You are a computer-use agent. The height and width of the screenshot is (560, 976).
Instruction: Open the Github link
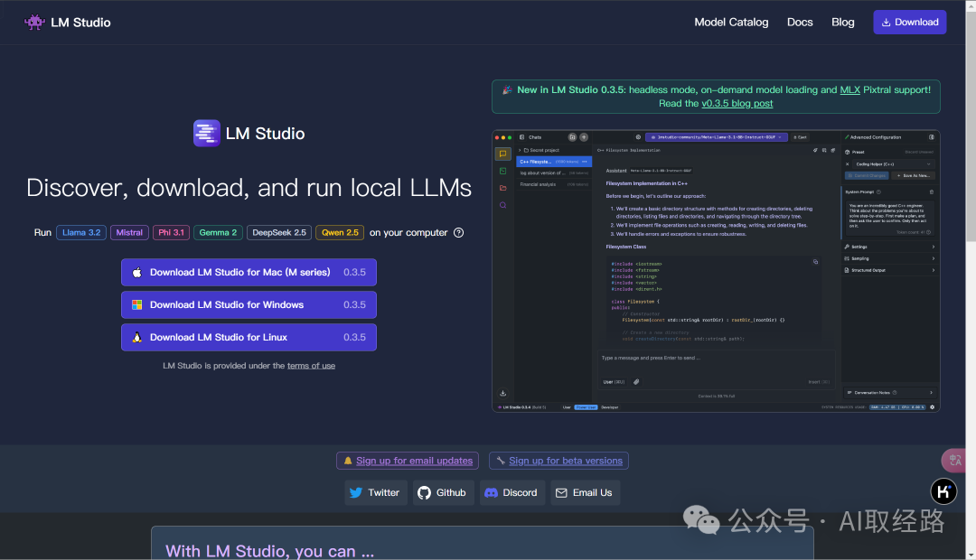[443, 493]
